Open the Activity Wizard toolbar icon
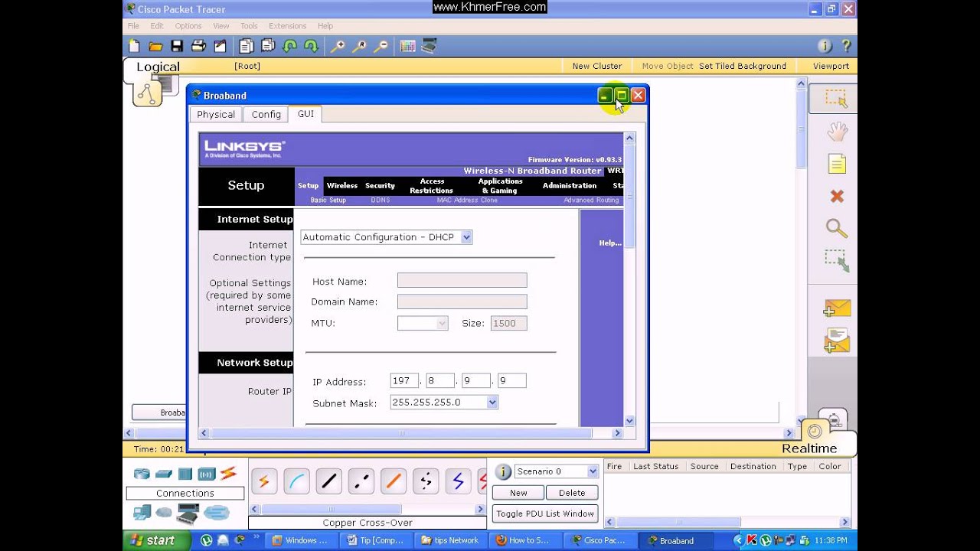 click(x=220, y=46)
